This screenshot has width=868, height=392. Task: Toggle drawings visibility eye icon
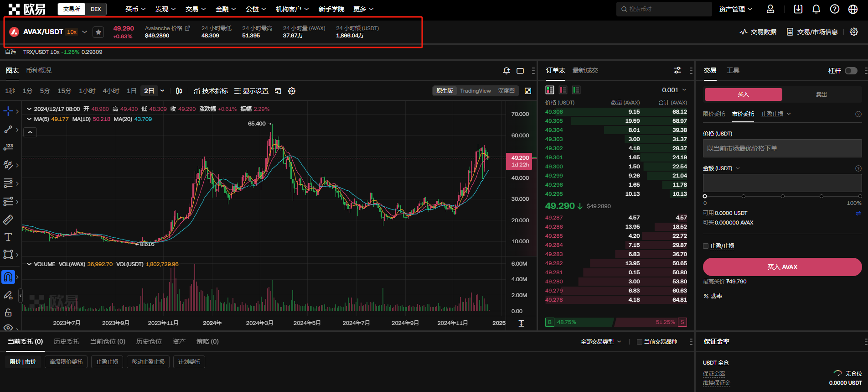[8, 327]
